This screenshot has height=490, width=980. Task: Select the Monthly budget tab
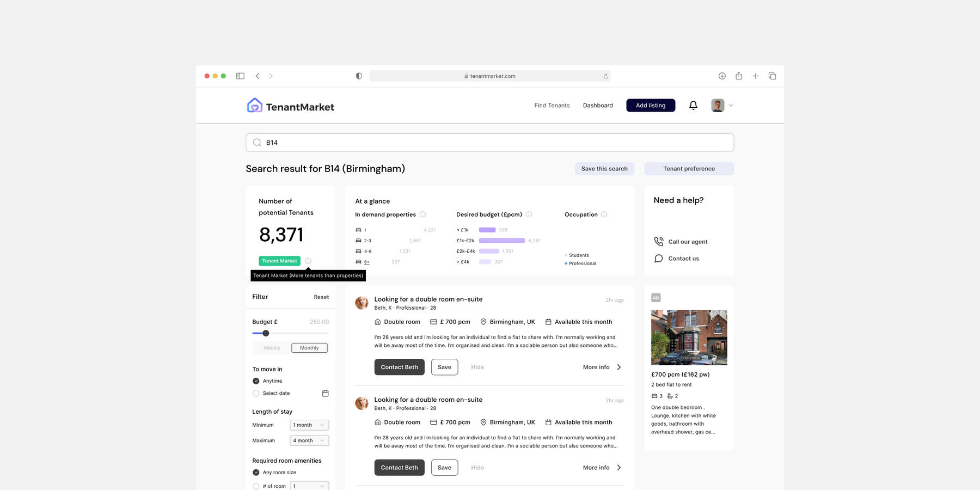click(309, 347)
